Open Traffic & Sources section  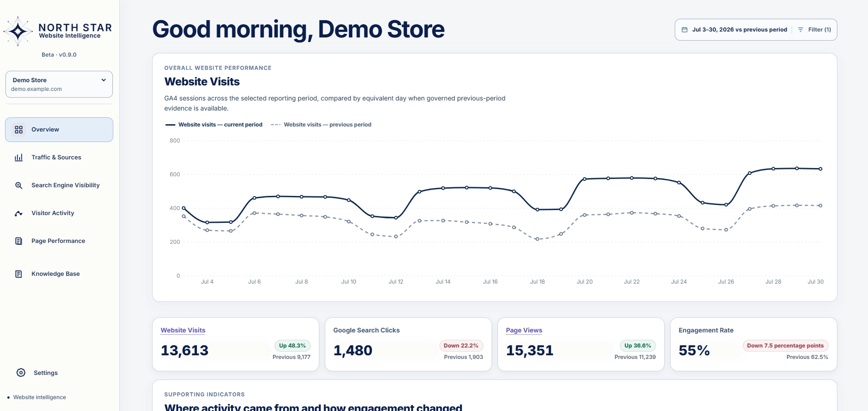point(59,158)
